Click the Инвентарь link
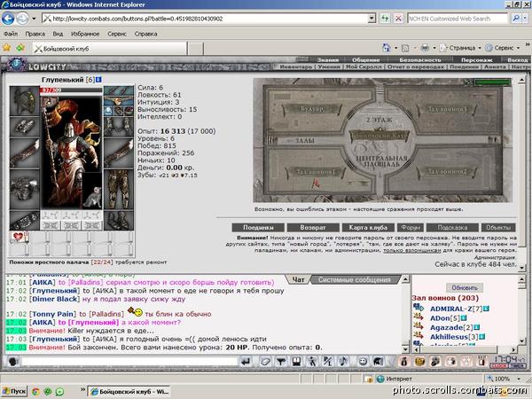Viewport: 532px width, 399px height. 295,66
